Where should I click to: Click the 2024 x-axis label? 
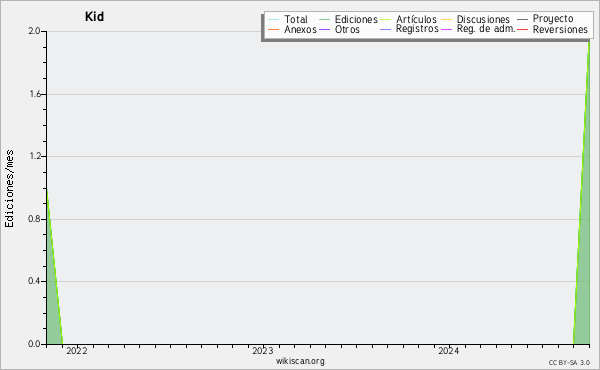point(448,351)
